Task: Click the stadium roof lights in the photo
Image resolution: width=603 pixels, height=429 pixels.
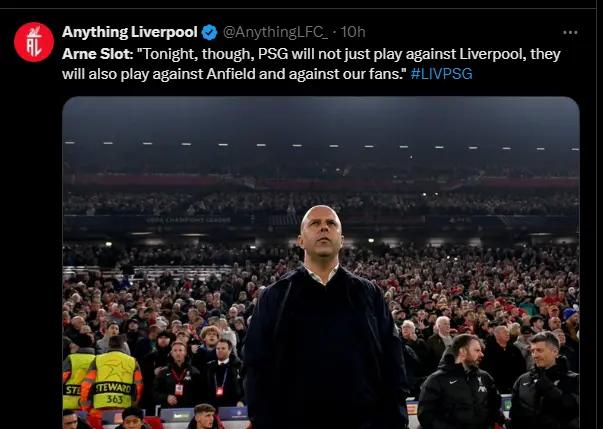Action: pos(321,146)
